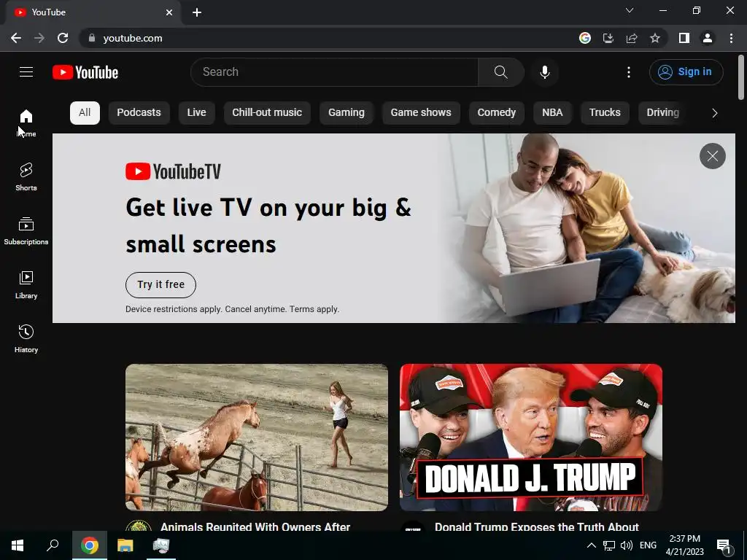This screenshot has width=747, height=560.
Task: Bookmark this page with star icon
Action: 654,38
